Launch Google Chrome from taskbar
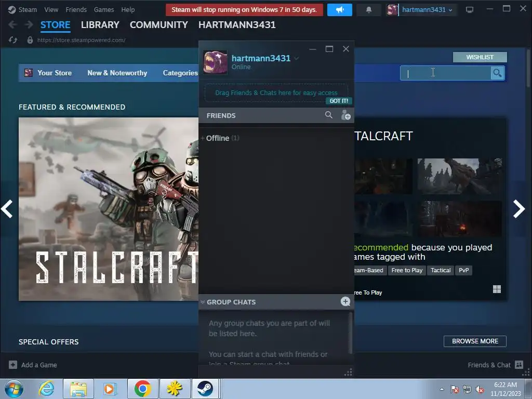Screen dimensions: 532x399 click(142, 389)
